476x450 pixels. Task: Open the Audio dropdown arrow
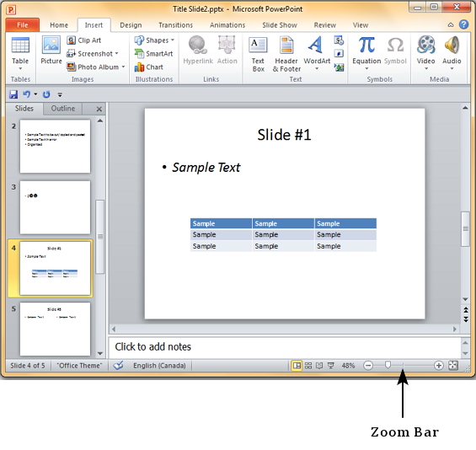(452, 68)
